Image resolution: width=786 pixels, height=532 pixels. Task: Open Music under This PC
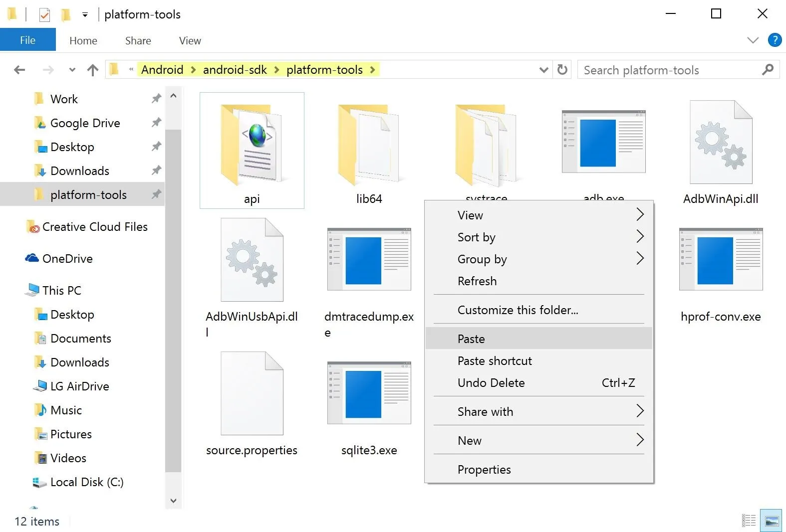57,410
